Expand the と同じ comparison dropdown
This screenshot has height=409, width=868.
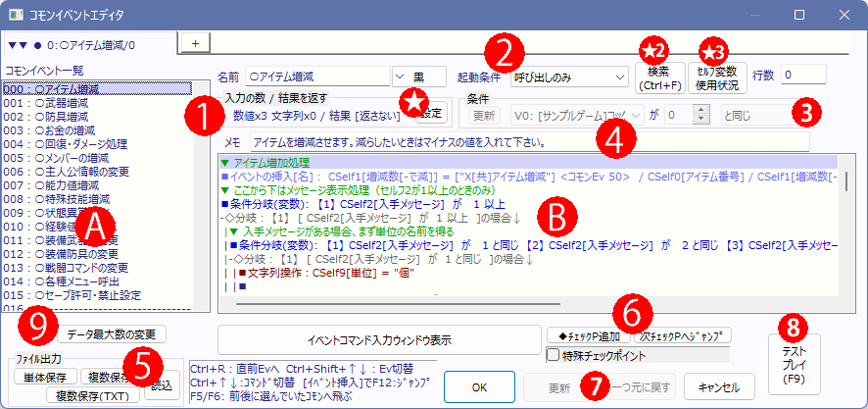pyautogui.click(x=768, y=116)
